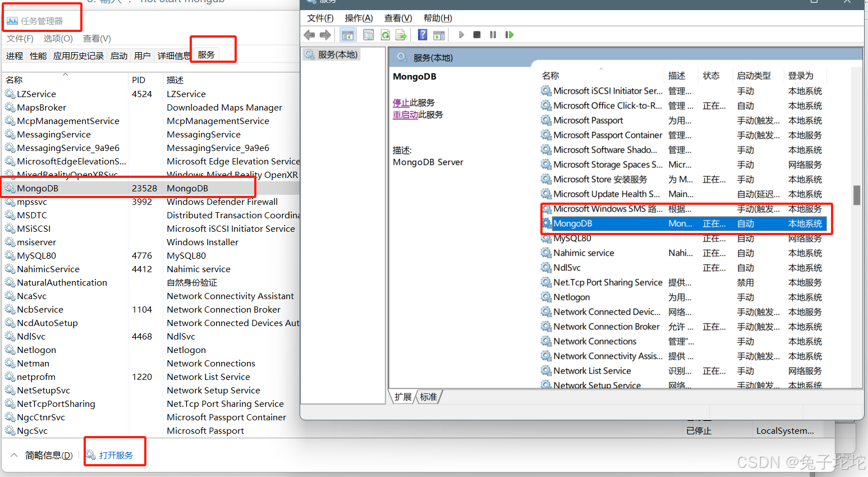Open the Properties toolbar icon in Services
Viewport: 868px width, 477px height.
pyautogui.click(x=369, y=35)
